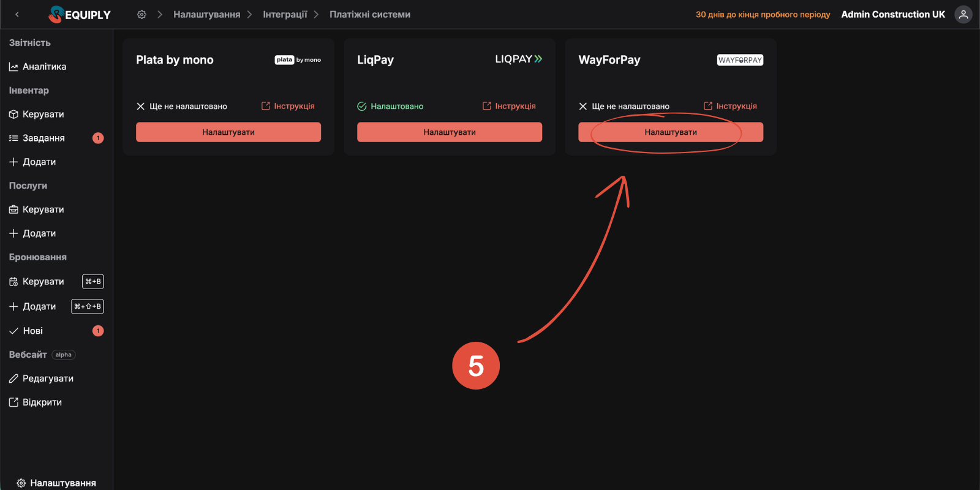Image resolution: width=980 pixels, height=490 pixels.
Task: Click Нові bookings item
Action: (x=32, y=331)
